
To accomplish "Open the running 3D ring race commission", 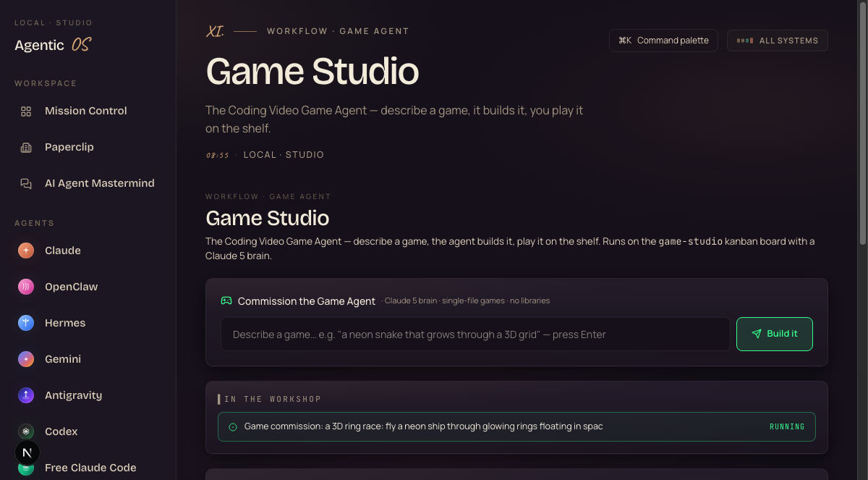I will [x=516, y=426].
